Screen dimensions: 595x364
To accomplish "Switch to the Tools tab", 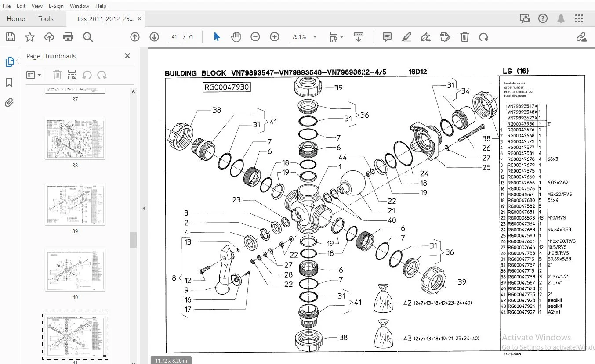I will point(46,18).
